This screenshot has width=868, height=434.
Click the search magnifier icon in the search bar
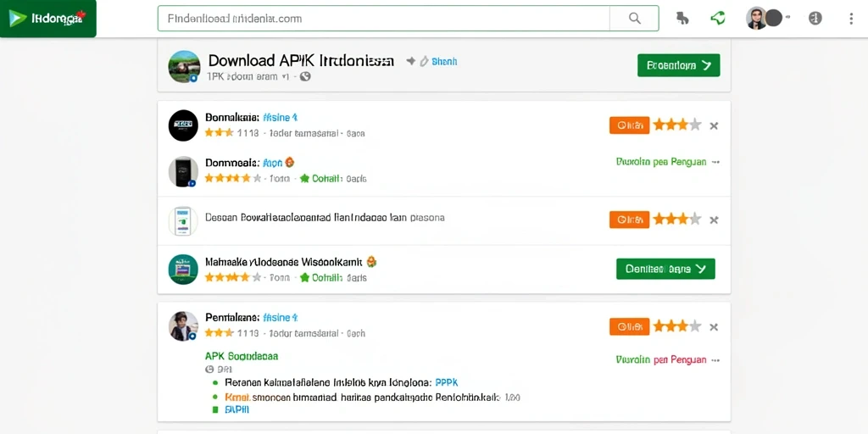pyautogui.click(x=634, y=19)
